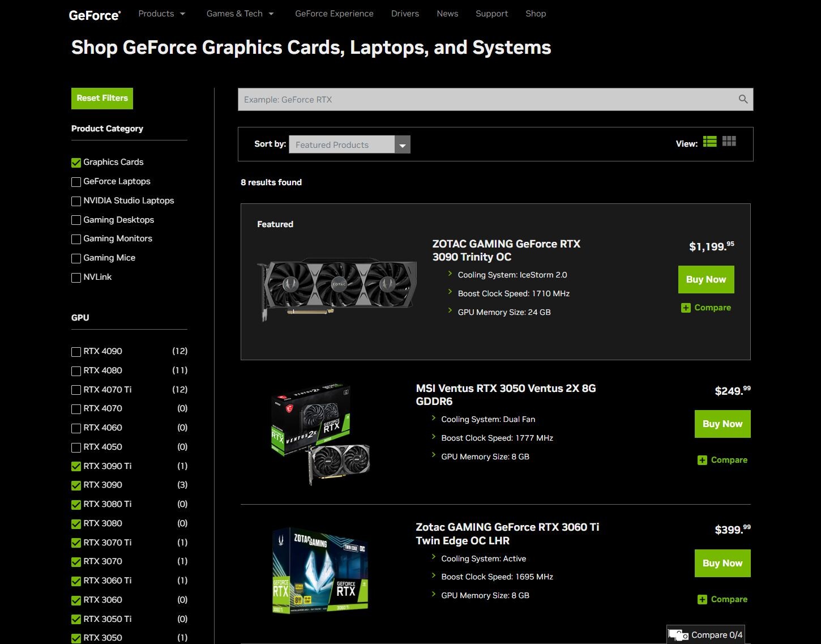821x644 pixels.
Task: Click the "8 results found" text
Action: 271,182
